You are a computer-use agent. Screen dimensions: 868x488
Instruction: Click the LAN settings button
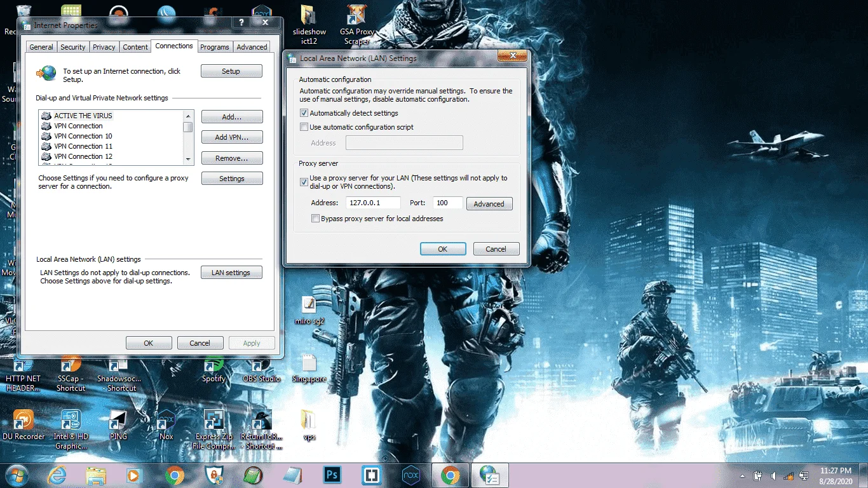231,273
